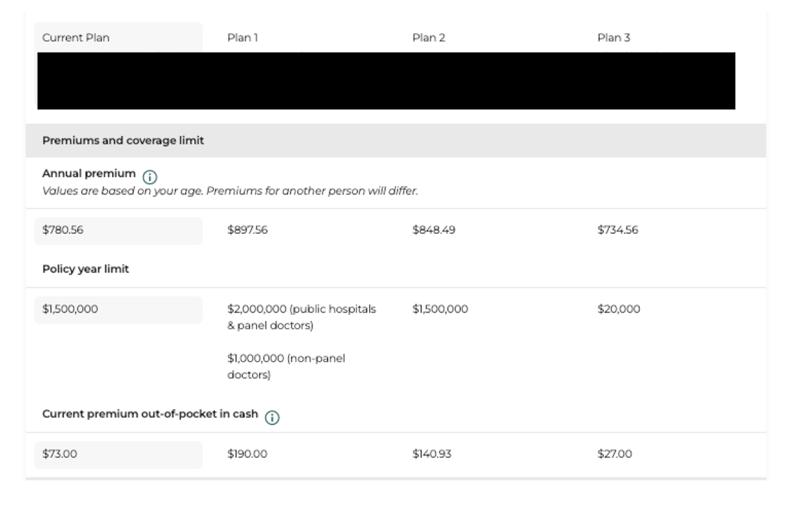The image size is (812, 509).
Task: Click Plan 3 policy year limit $20,000
Action: tap(619, 309)
